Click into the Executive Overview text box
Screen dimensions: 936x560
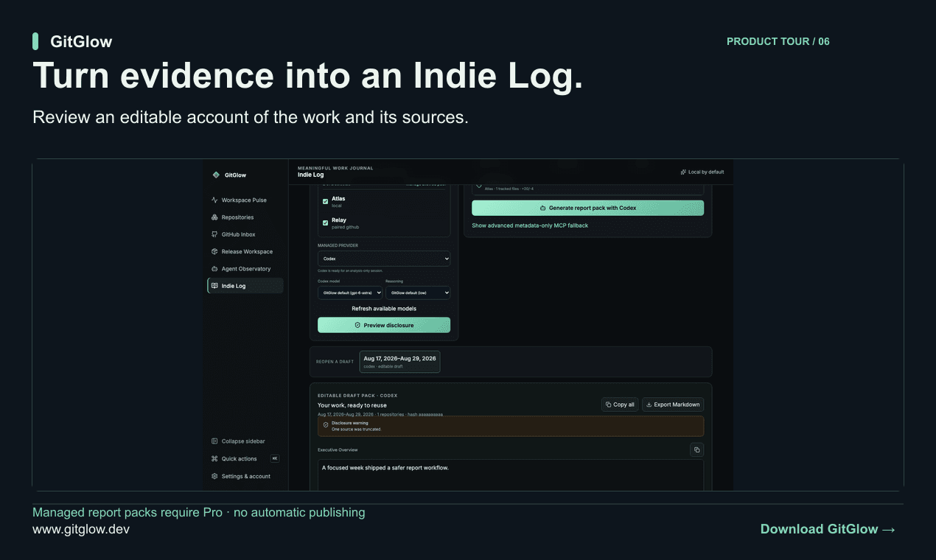coord(511,475)
